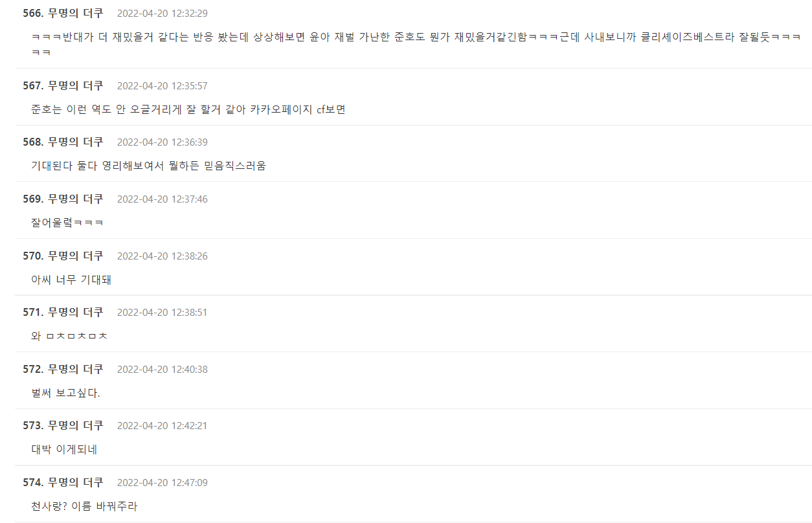Click timestamp 2022-04-20 12:35:57
The image size is (812, 523).
(163, 86)
